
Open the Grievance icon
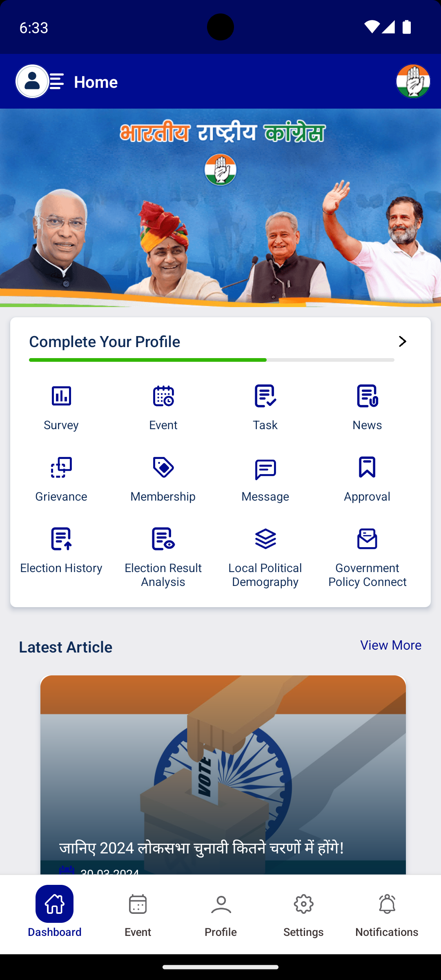point(61,467)
